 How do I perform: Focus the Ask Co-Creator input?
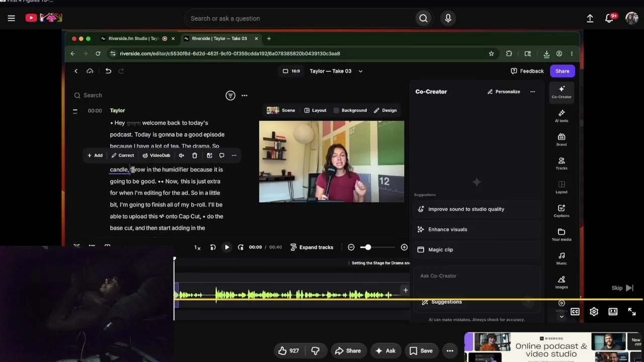pyautogui.click(x=477, y=276)
